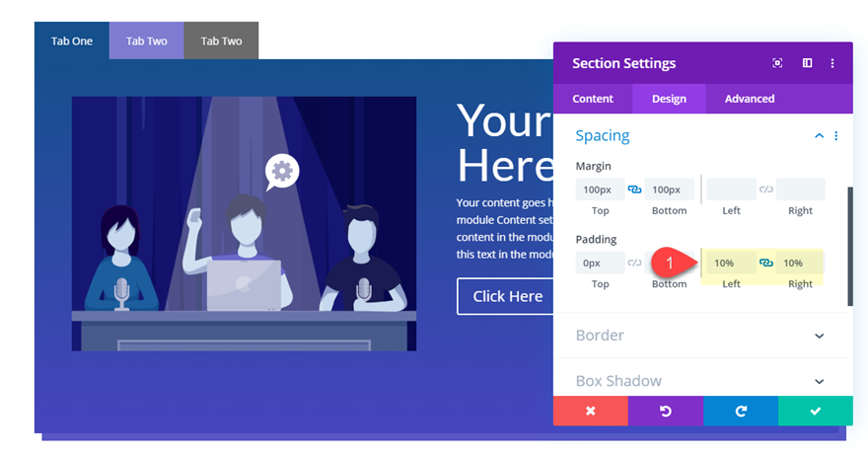868x455 pixels.
Task: Click the Padding Left input showing 10%
Action: click(731, 263)
